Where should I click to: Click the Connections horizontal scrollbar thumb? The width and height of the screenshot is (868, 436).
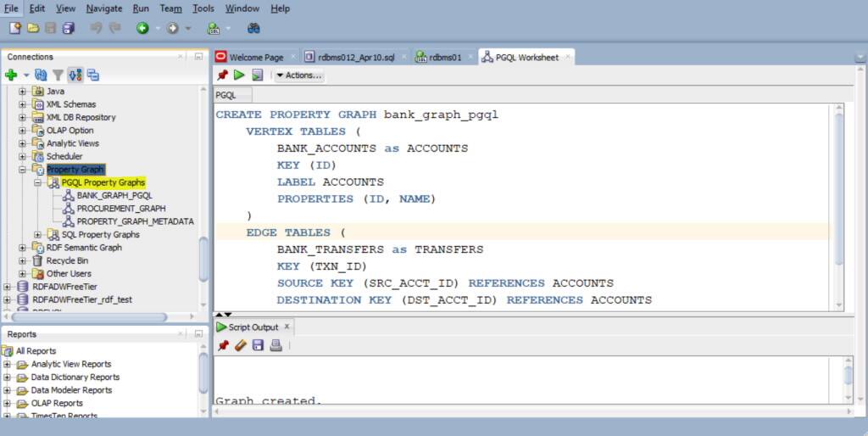tap(89, 317)
